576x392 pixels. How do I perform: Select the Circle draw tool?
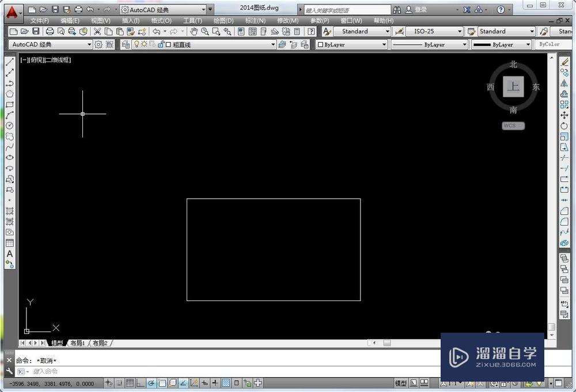click(10, 125)
